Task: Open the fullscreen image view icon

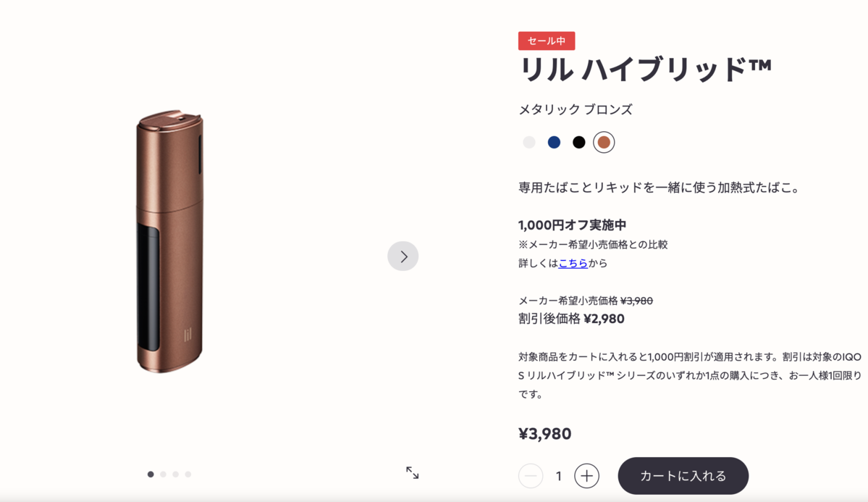Action: tap(413, 472)
